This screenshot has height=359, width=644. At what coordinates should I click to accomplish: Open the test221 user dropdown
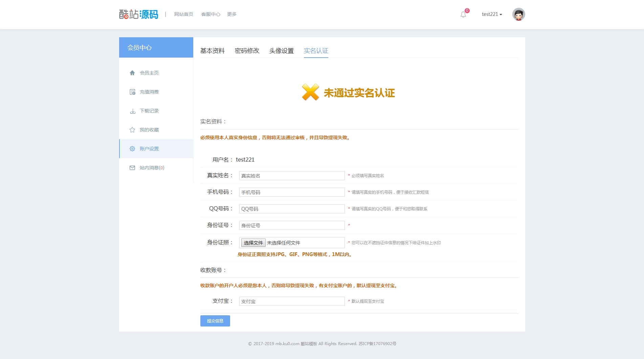click(492, 14)
